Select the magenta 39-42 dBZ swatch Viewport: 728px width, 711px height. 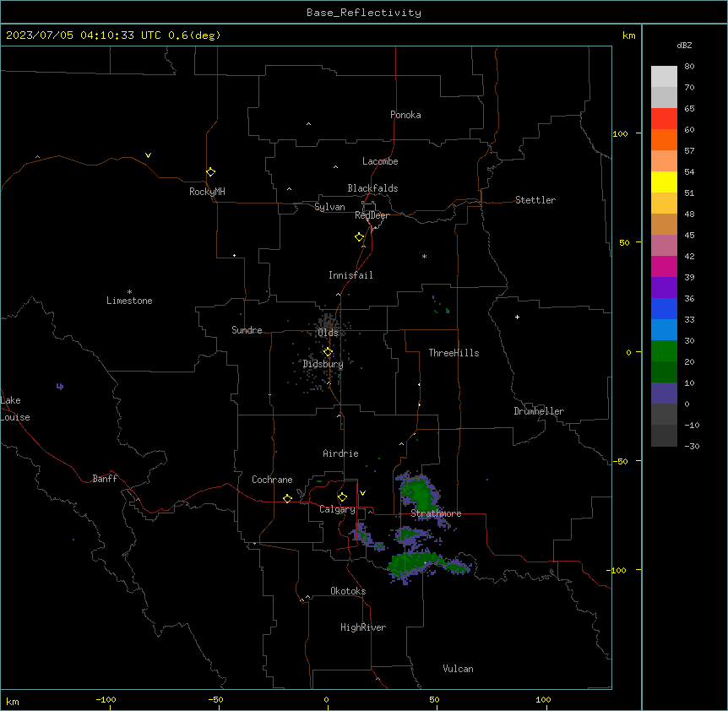664,266
